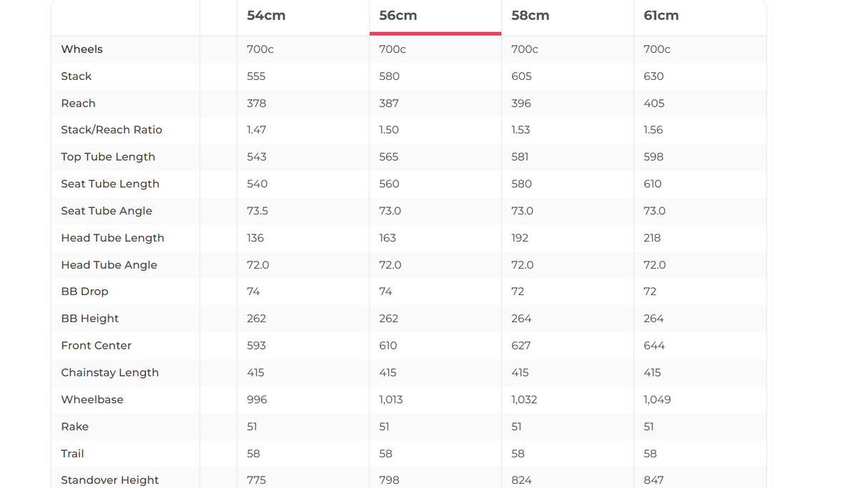The image size is (868, 488).
Task: Click the BB Drop row label
Action: [84, 292]
